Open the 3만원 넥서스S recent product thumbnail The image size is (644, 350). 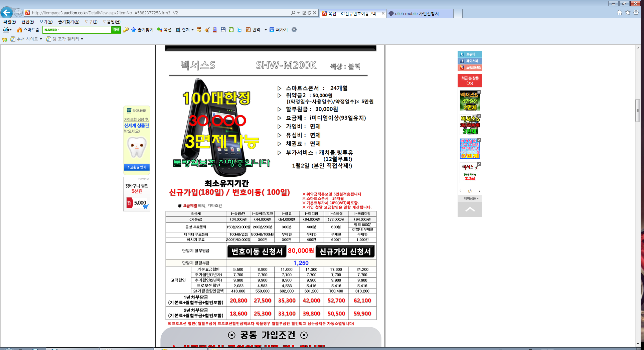[x=470, y=173]
